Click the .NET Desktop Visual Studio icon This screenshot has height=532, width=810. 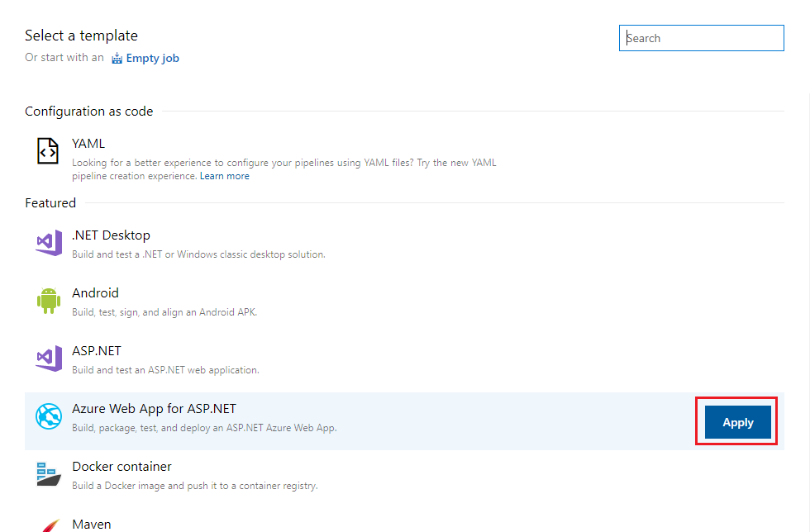(x=49, y=243)
